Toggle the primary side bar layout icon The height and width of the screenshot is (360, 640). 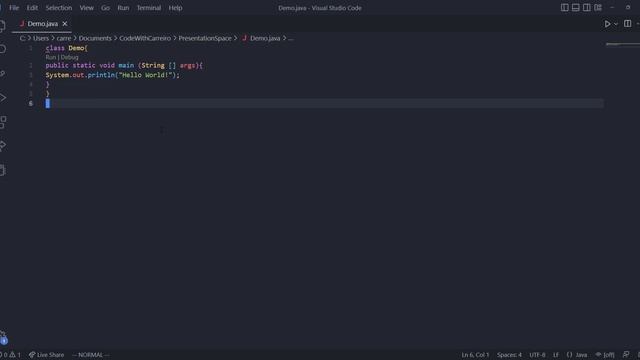pos(564,7)
